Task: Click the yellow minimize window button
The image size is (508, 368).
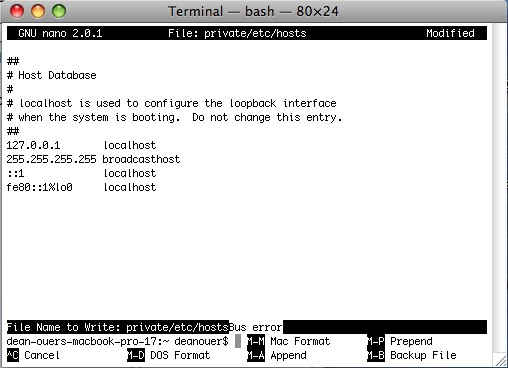Action: (x=38, y=11)
